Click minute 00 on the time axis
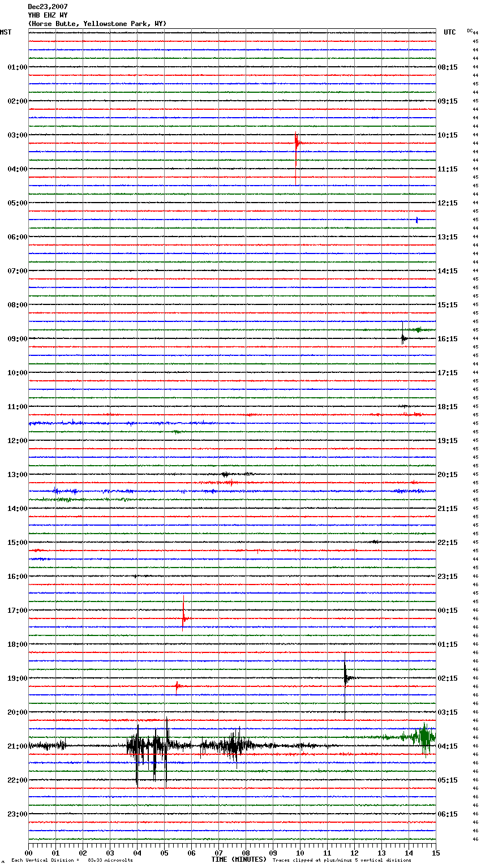 click(29, 853)
